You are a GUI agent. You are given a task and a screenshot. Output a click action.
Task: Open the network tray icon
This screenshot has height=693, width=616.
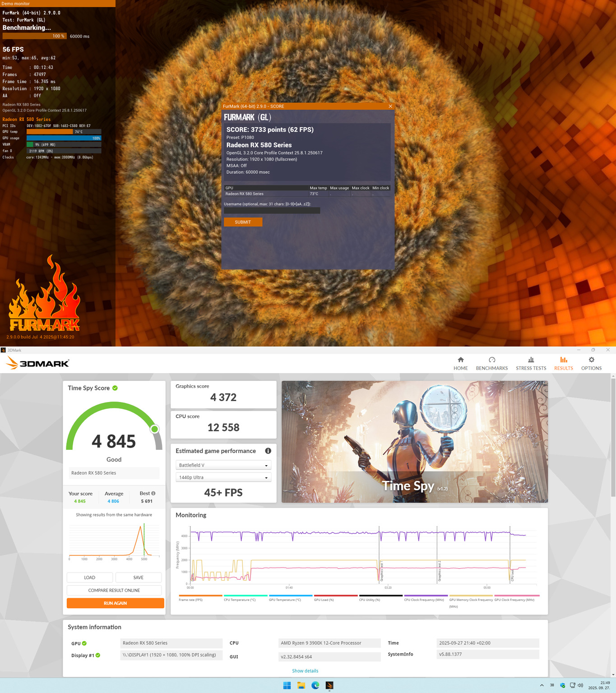(x=572, y=685)
